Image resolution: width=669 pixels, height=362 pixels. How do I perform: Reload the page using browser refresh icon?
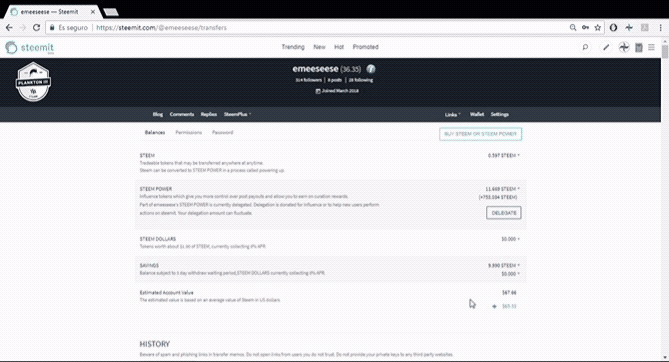[36, 27]
